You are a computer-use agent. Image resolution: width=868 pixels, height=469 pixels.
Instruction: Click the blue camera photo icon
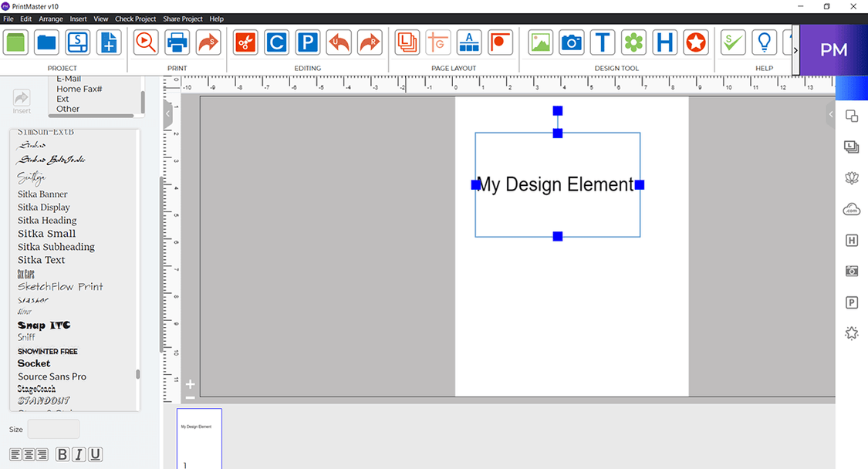click(571, 42)
